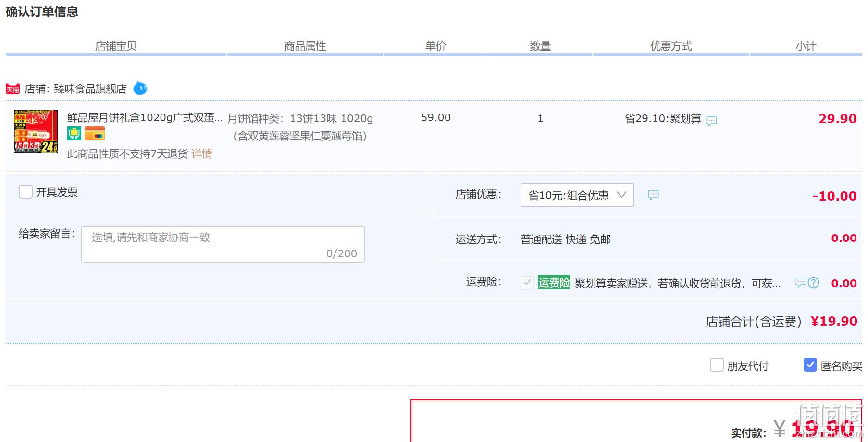Image resolution: width=868 pixels, height=442 pixels.
Task: Click the 确认订单信息 heading
Action: point(42,12)
